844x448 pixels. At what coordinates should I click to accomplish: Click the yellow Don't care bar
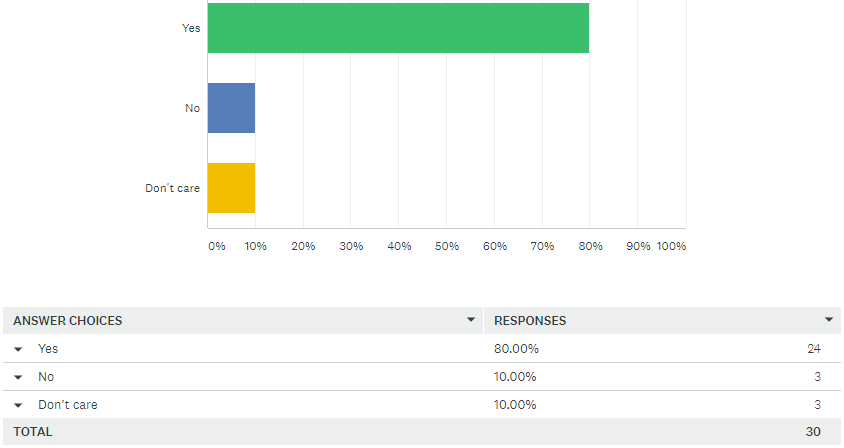[231, 188]
